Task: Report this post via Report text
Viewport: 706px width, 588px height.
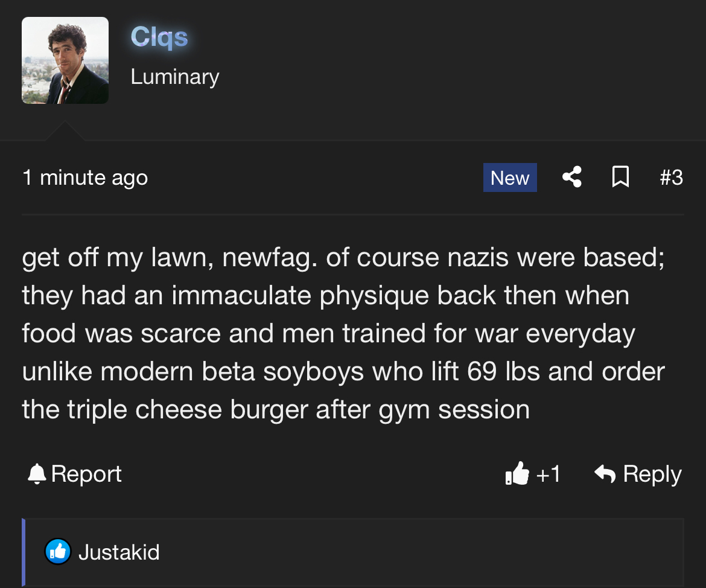Action: pos(86,474)
